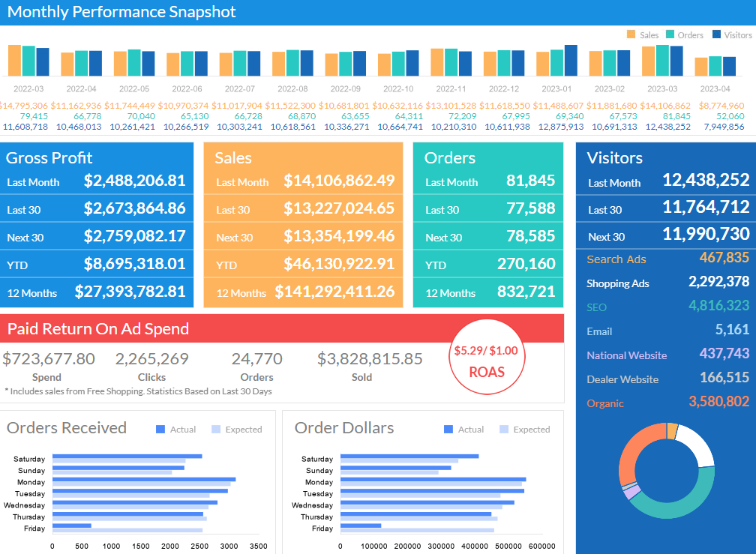Click the Orders Received Actual legend swatch
756x554 pixels.
[160, 430]
